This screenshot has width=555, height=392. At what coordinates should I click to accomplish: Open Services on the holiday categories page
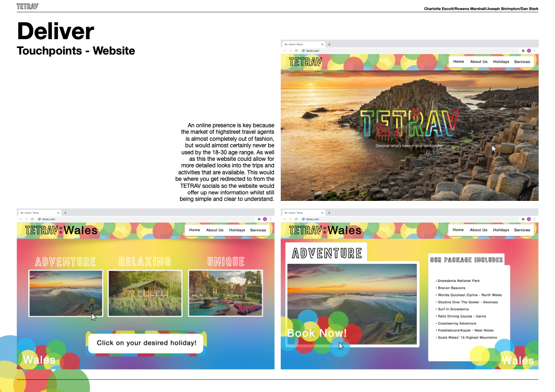click(257, 230)
